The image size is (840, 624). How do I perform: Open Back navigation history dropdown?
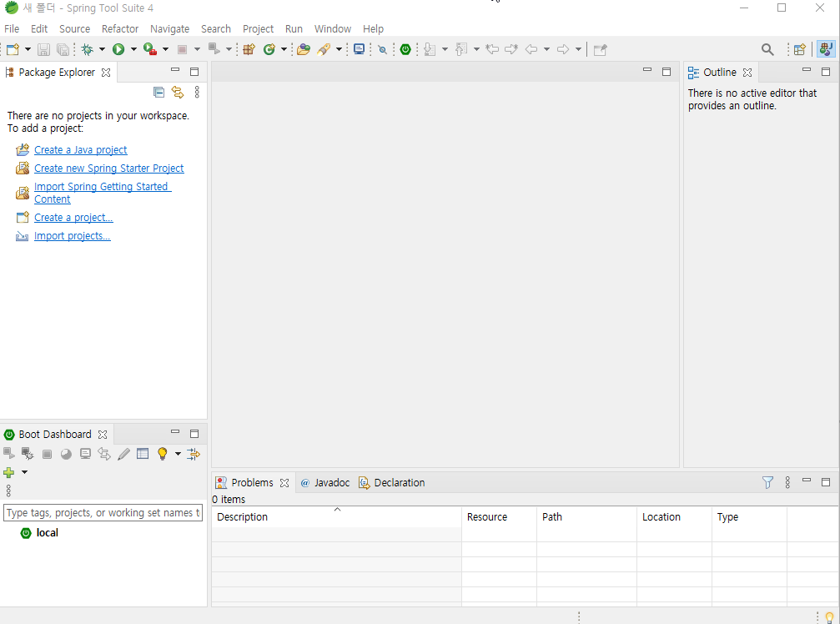[546, 49]
